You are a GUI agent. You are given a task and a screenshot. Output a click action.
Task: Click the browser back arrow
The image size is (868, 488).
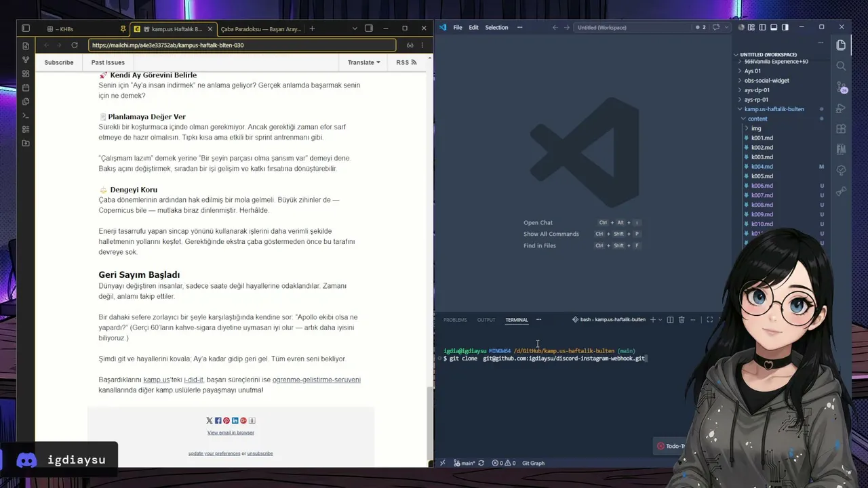pyautogui.click(x=46, y=45)
